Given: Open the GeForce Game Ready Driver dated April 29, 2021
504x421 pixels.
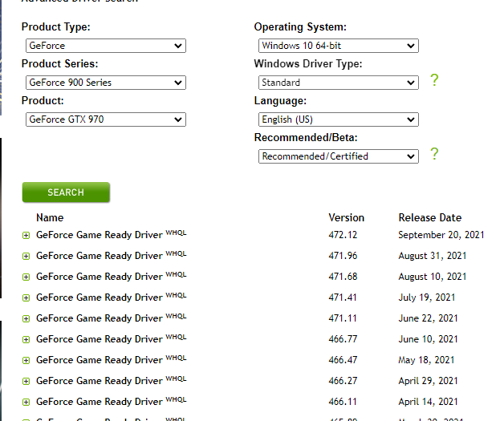Looking at the screenshot, I should point(112,381).
